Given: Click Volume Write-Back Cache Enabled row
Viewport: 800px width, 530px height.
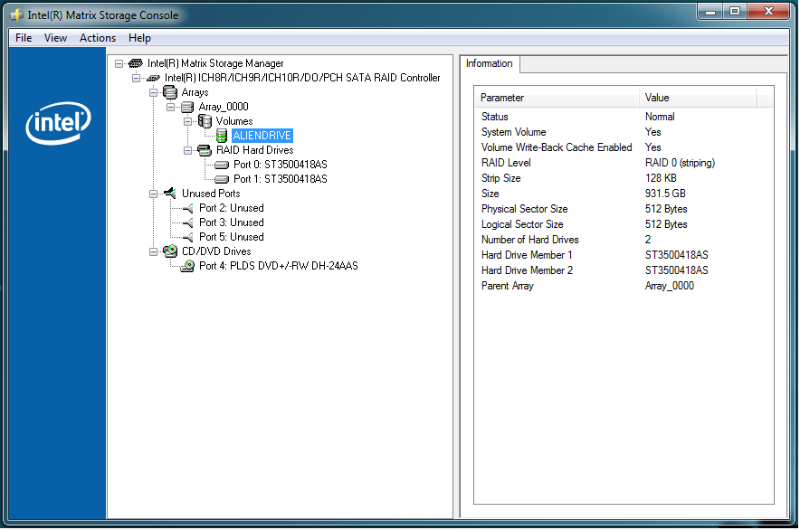Looking at the screenshot, I should (624, 147).
